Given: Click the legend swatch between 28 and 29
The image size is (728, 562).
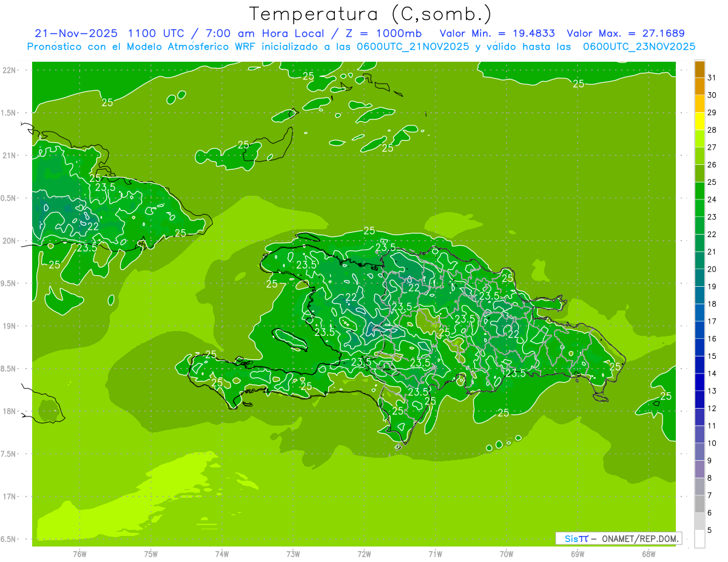Looking at the screenshot, I should pos(699,121).
